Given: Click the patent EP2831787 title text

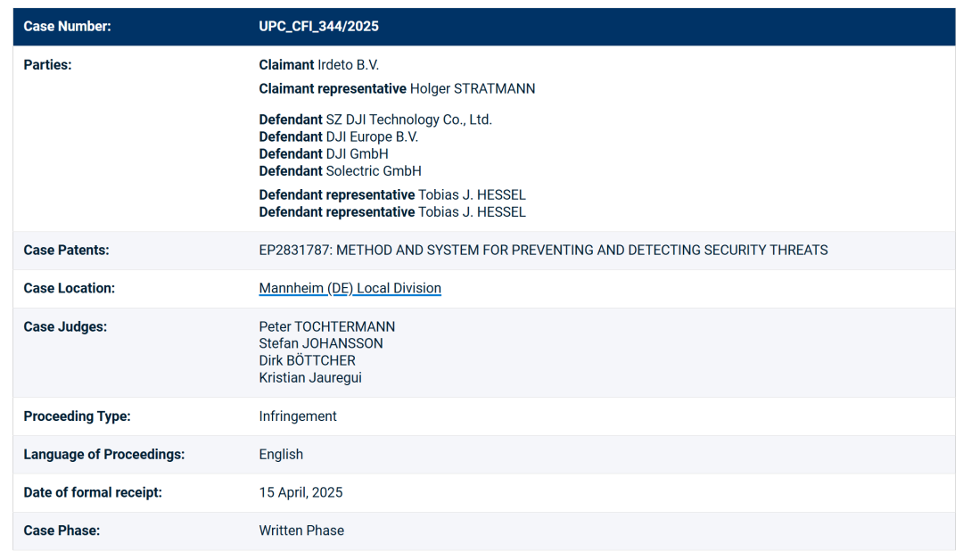Looking at the screenshot, I should coord(543,250).
